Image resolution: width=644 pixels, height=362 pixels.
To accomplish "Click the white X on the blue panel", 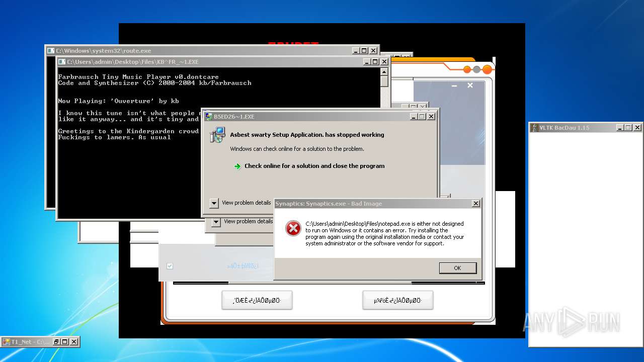I will click(x=470, y=85).
